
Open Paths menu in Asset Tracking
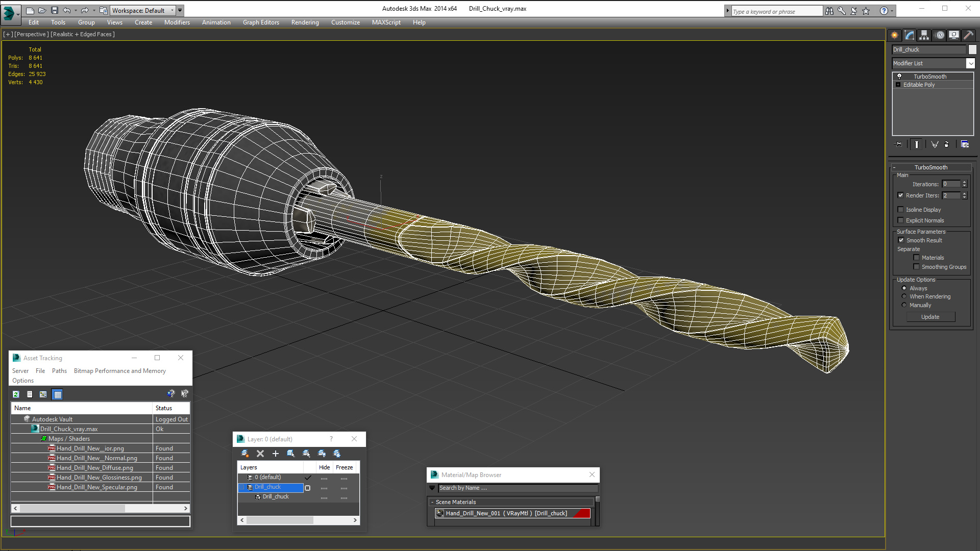tap(59, 371)
